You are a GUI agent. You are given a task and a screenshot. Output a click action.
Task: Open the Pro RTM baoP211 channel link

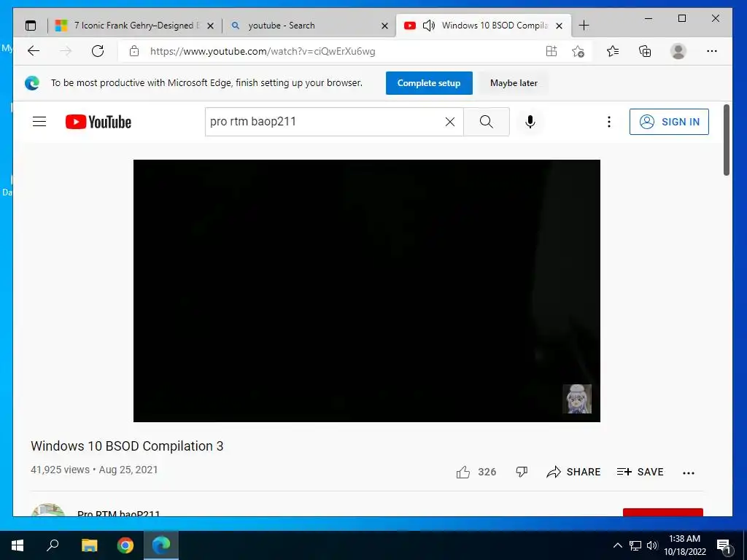click(118, 513)
